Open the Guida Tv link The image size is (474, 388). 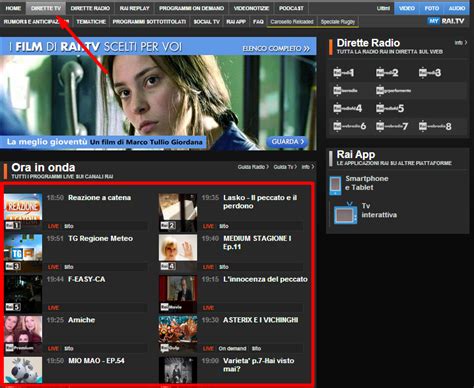(285, 167)
